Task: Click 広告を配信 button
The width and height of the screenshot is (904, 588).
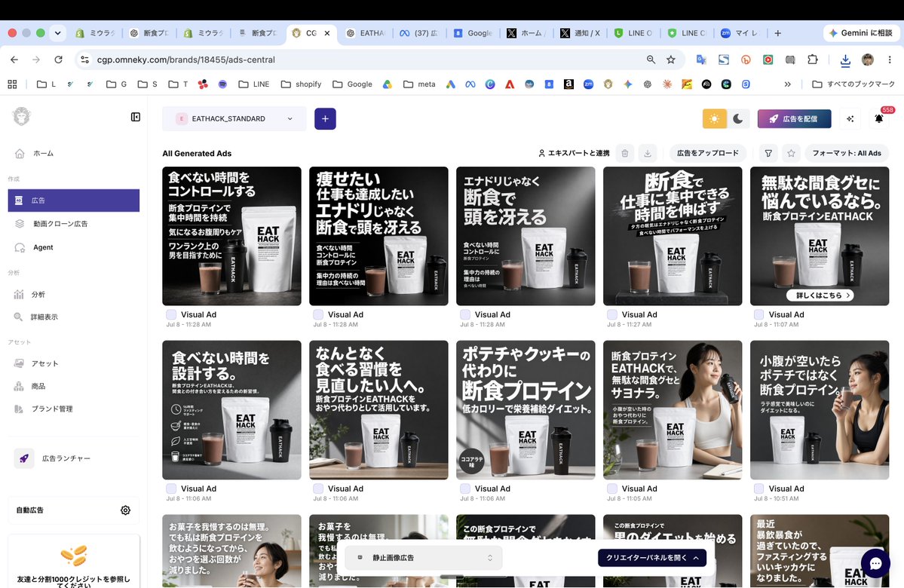Action: point(795,119)
